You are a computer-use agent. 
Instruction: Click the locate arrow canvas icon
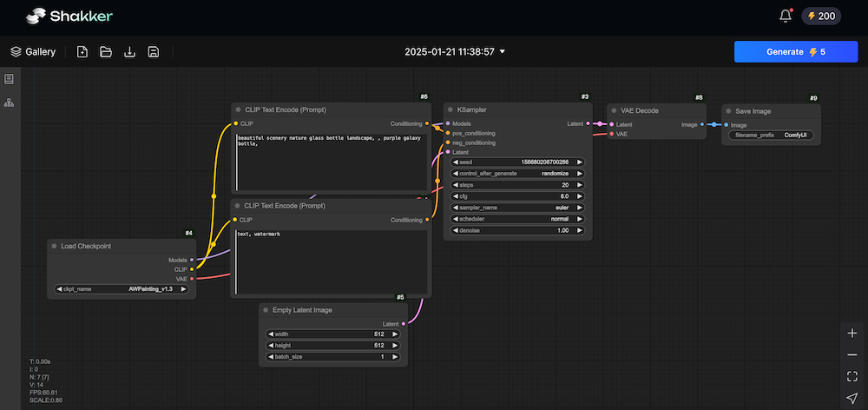point(852,398)
